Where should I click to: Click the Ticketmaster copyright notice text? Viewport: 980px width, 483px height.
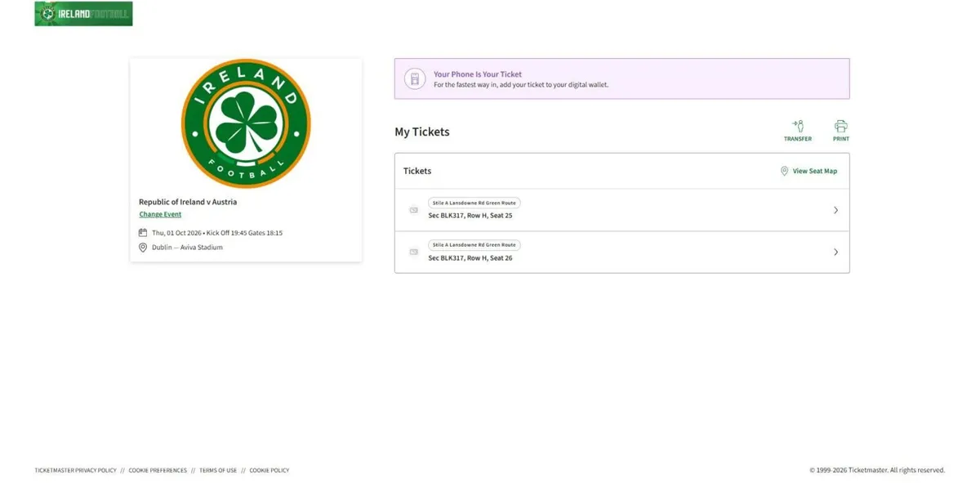click(877, 471)
